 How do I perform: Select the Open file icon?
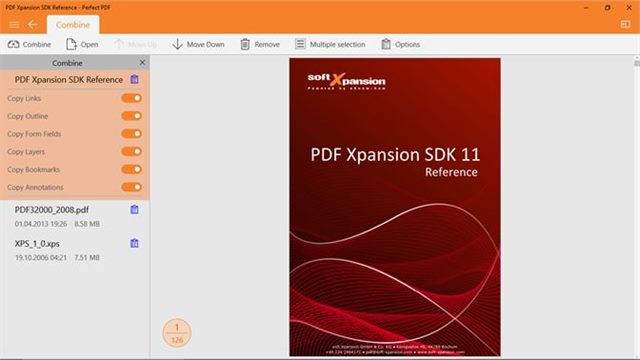[71, 44]
